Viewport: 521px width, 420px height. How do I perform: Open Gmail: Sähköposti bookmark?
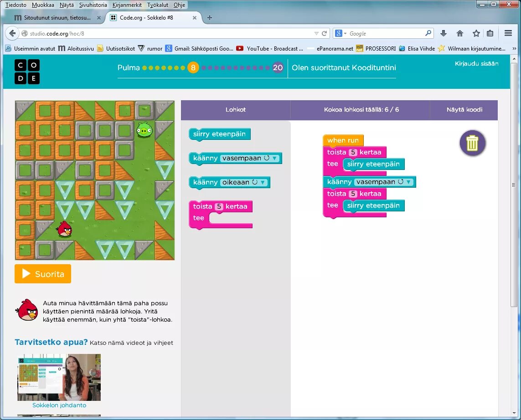tap(199, 48)
